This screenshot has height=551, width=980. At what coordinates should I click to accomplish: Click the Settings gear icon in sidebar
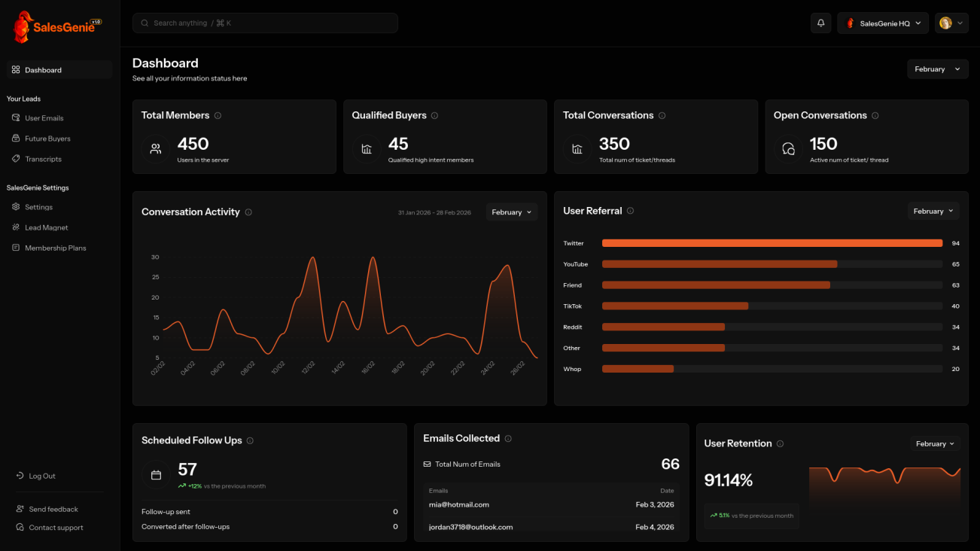tap(17, 206)
